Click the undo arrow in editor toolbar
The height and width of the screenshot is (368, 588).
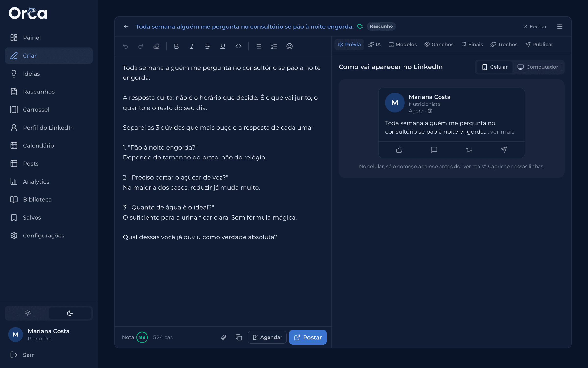click(125, 46)
